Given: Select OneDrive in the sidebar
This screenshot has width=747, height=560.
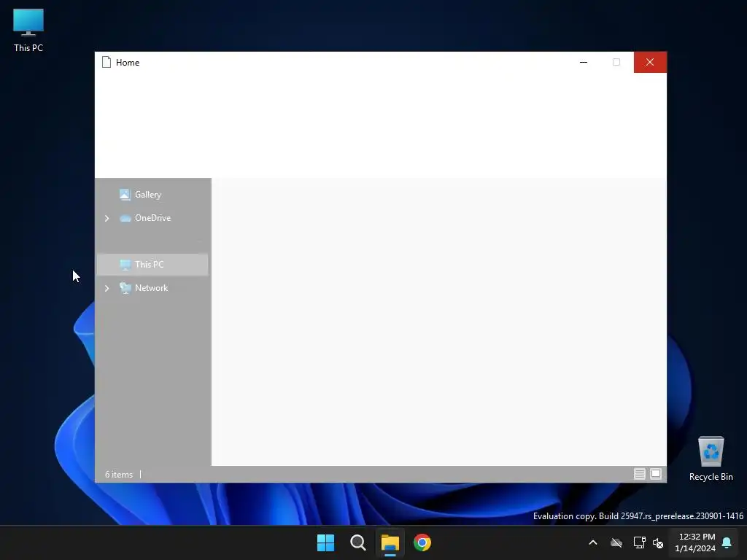Looking at the screenshot, I should (152, 217).
